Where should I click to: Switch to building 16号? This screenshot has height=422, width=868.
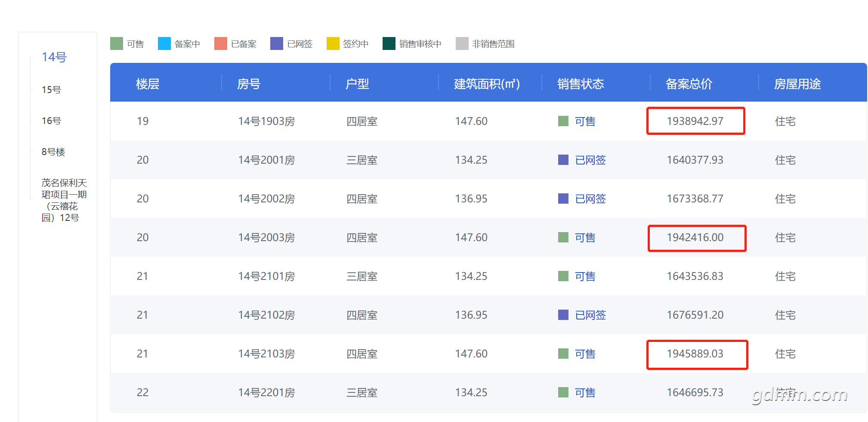click(51, 121)
